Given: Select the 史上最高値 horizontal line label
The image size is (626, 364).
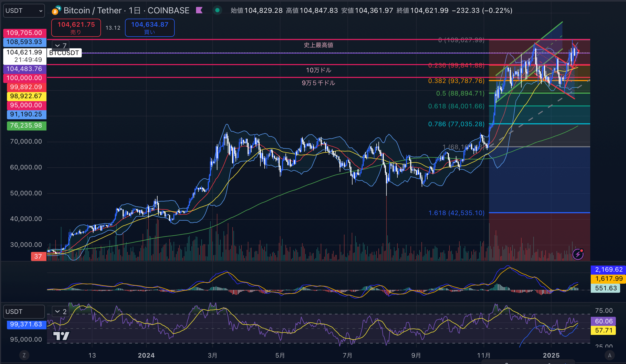Looking at the screenshot, I should (319, 45).
